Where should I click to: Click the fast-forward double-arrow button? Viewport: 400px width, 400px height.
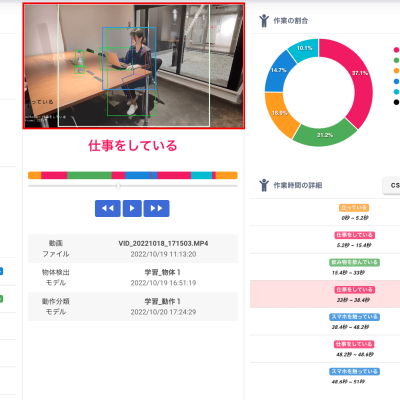point(156,208)
